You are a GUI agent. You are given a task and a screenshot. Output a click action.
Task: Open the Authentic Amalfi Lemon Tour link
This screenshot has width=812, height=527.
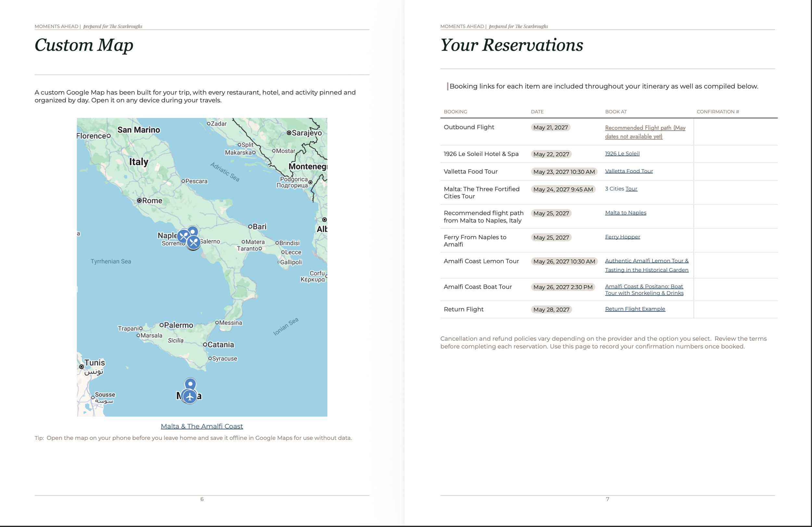pyautogui.click(x=647, y=265)
